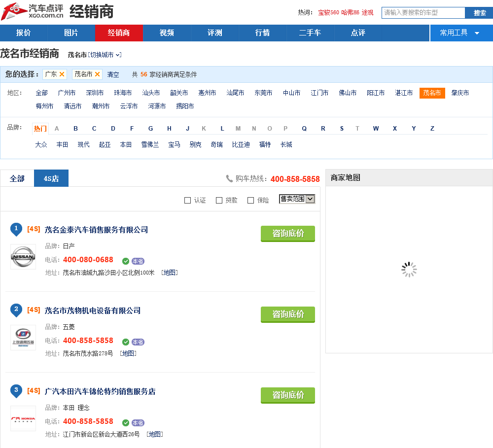Click the green verified checkmark for 广汽本田 dealer

[126, 422]
